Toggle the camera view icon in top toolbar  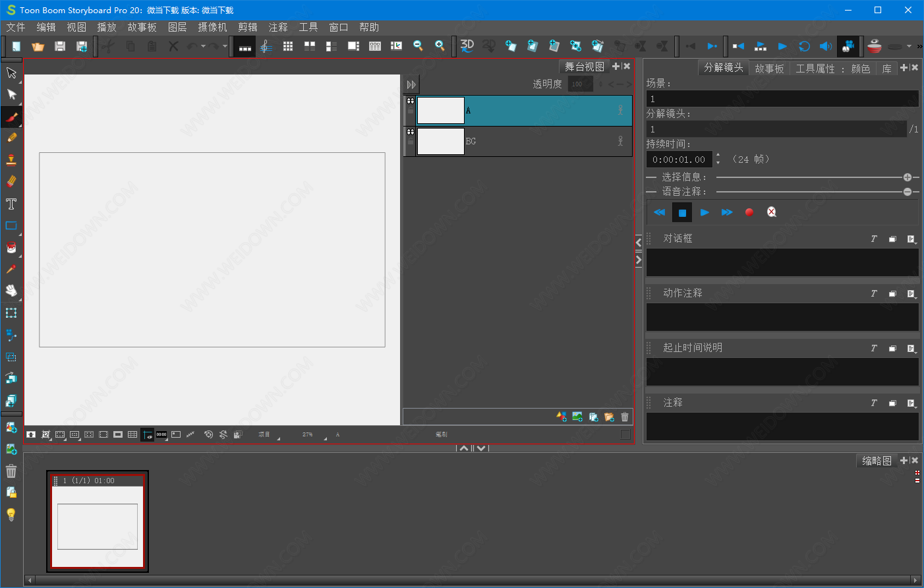848,46
